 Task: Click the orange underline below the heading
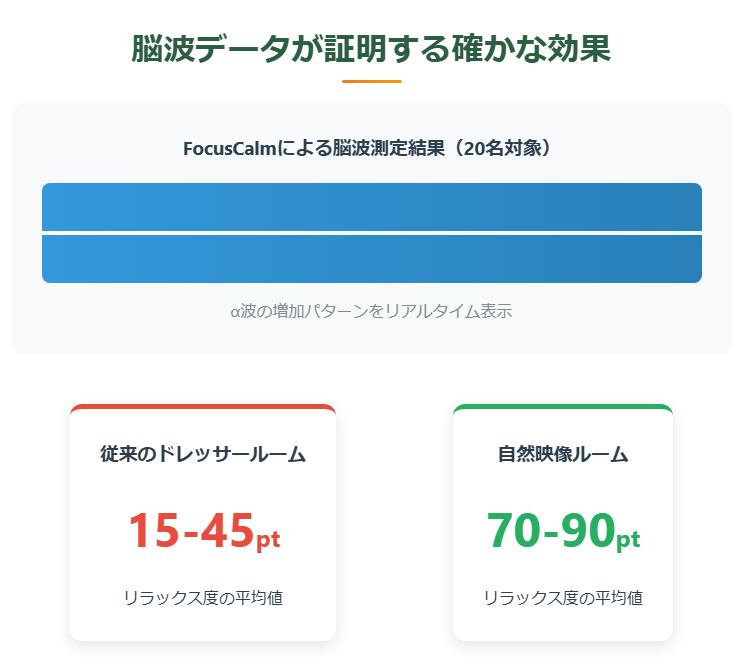pos(371,81)
